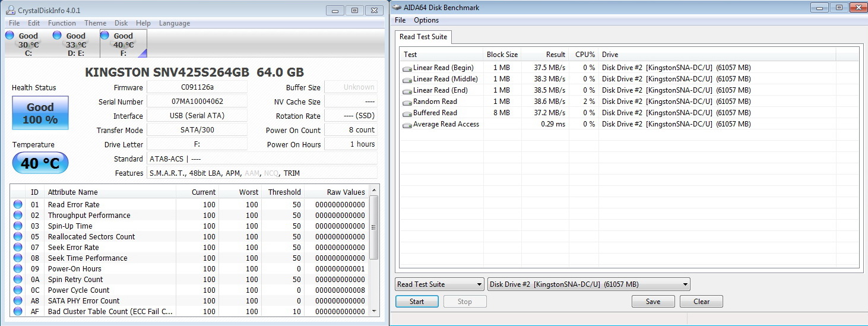Screen dimensions: 868x326
Task: Click the Firmware field C091126a
Action: pos(197,87)
